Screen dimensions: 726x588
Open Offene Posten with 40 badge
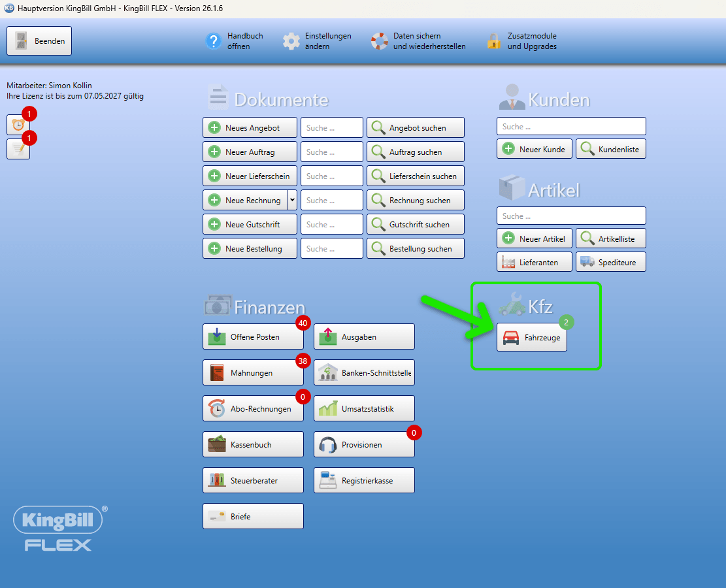pyautogui.click(x=253, y=336)
